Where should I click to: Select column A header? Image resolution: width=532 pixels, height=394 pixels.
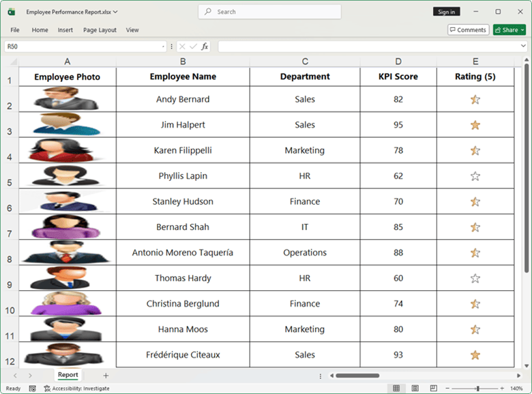[x=67, y=61]
